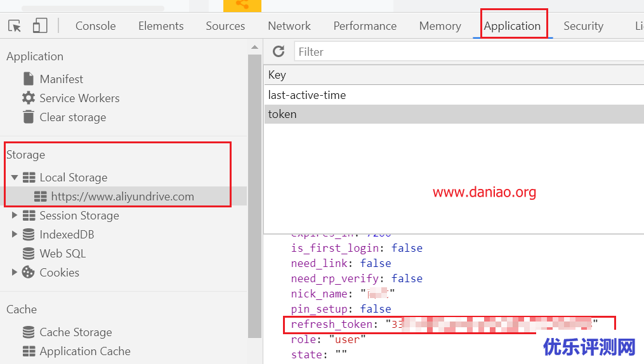Image resolution: width=644 pixels, height=364 pixels.
Task: Click the orange share icon at top
Action: tap(242, 5)
